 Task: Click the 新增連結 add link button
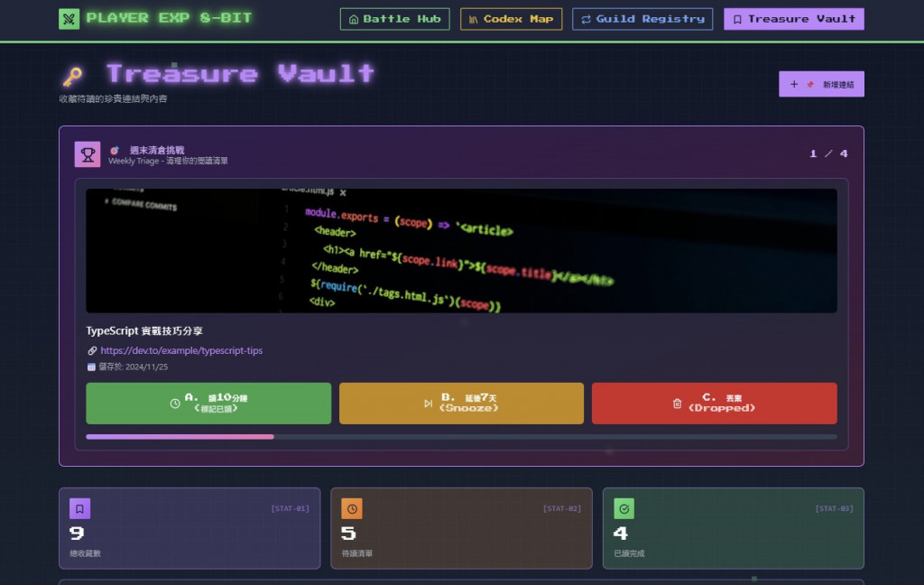click(821, 84)
